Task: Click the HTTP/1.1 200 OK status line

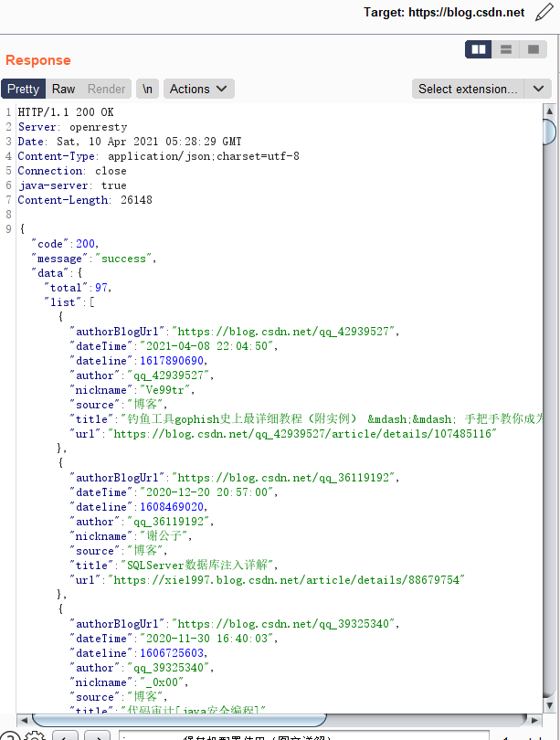Action: (66, 112)
